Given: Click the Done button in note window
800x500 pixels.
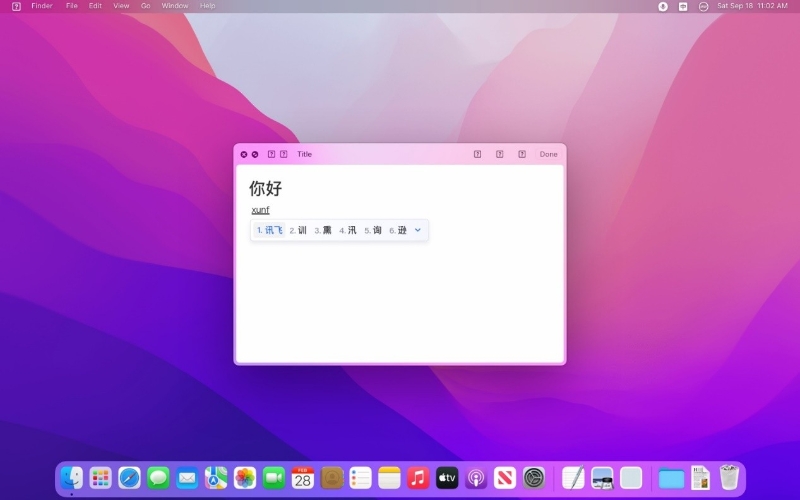Looking at the screenshot, I should 548,154.
